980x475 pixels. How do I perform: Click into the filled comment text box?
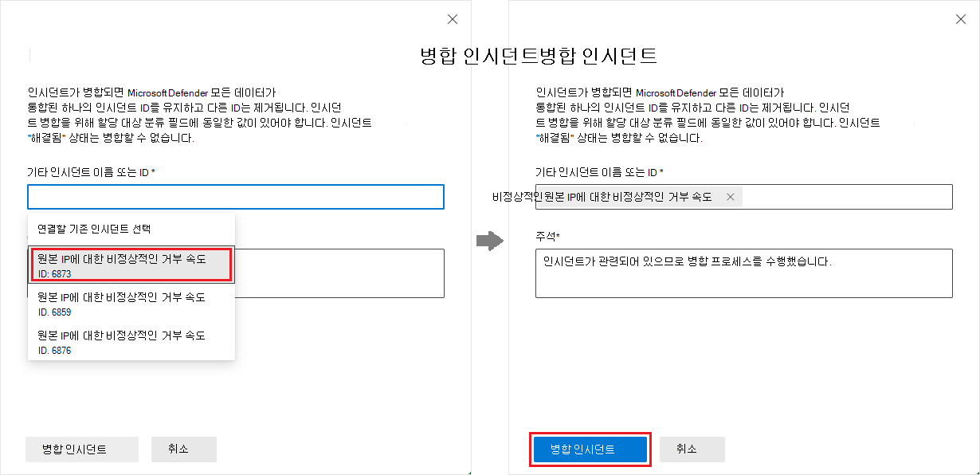click(743, 273)
